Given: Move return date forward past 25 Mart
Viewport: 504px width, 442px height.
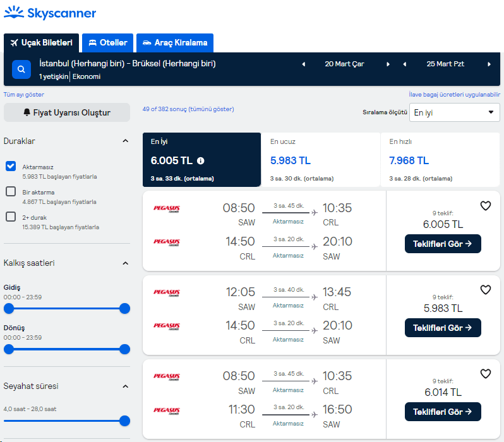Looking at the screenshot, I should pos(489,64).
